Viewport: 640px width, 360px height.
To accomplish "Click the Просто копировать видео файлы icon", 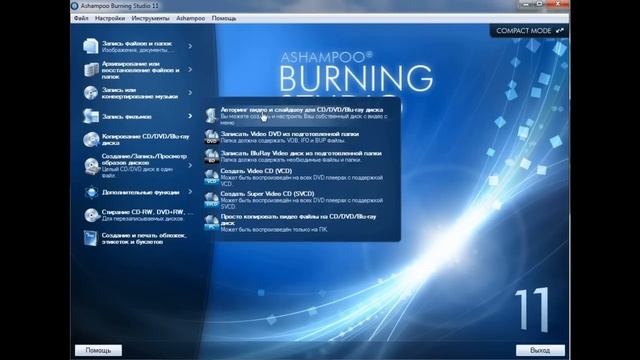I will 211,223.
